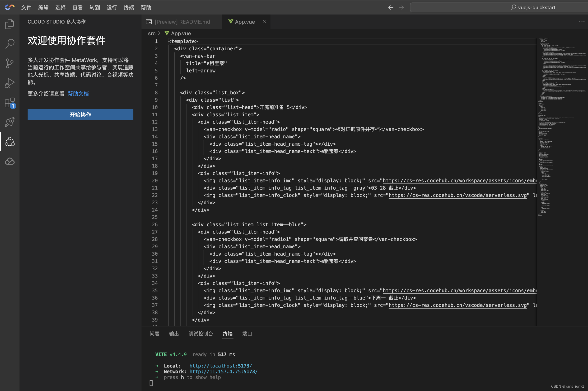Open the 转到 menu
This screenshot has height=391, width=588.
(x=95, y=7)
